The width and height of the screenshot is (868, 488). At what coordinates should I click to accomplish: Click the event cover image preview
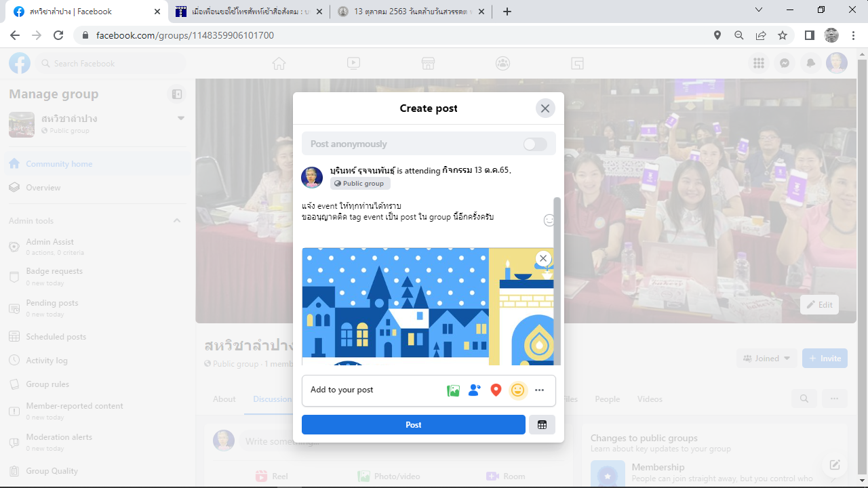[x=427, y=306]
